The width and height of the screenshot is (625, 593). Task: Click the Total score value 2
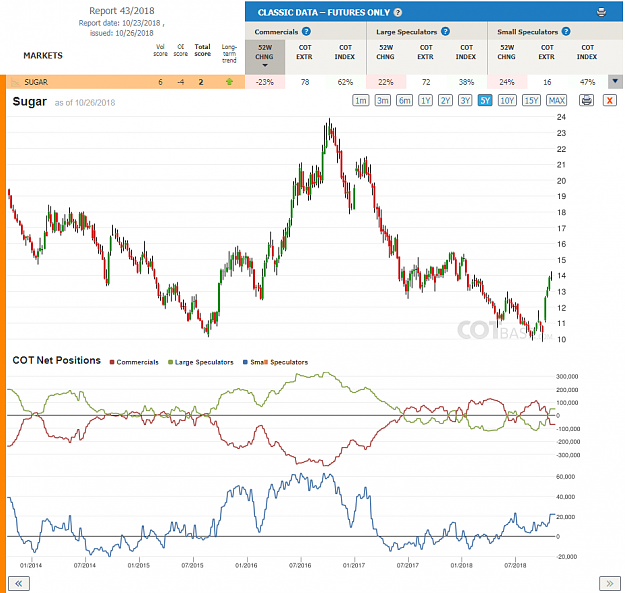(201, 82)
